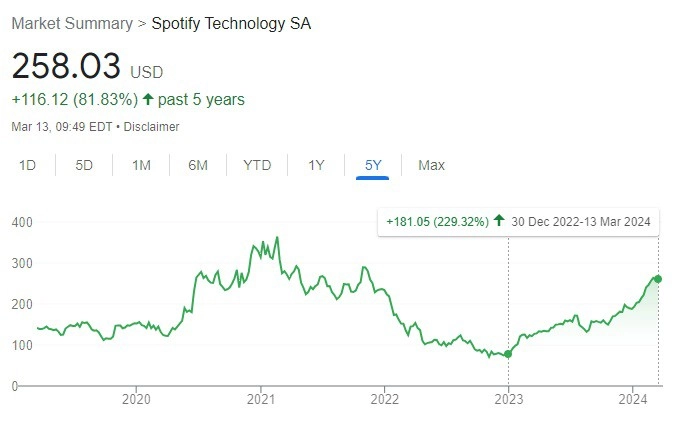Viewport: 690px width, 422px height.
Task: Click the up arrow icon in the chart tooltip
Action: (x=499, y=220)
